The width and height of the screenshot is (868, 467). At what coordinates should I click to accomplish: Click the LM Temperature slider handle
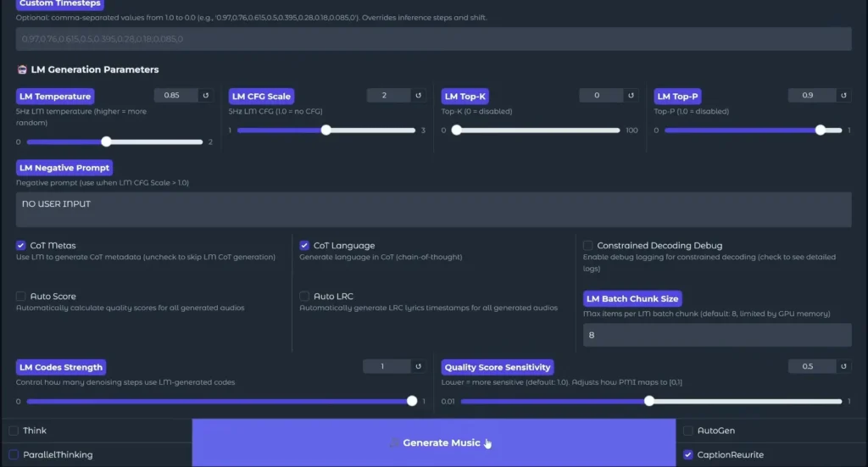[x=107, y=142]
